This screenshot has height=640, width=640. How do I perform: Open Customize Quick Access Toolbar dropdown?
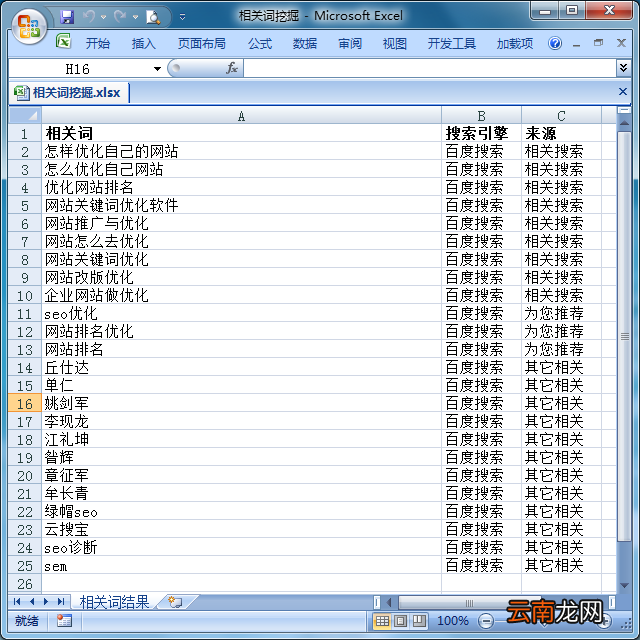point(182,17)
